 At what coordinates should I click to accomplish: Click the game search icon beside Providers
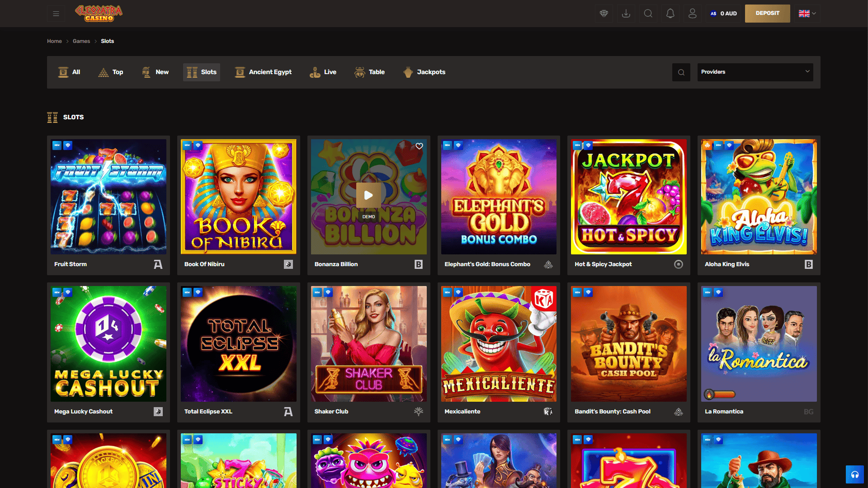(681, 72)
